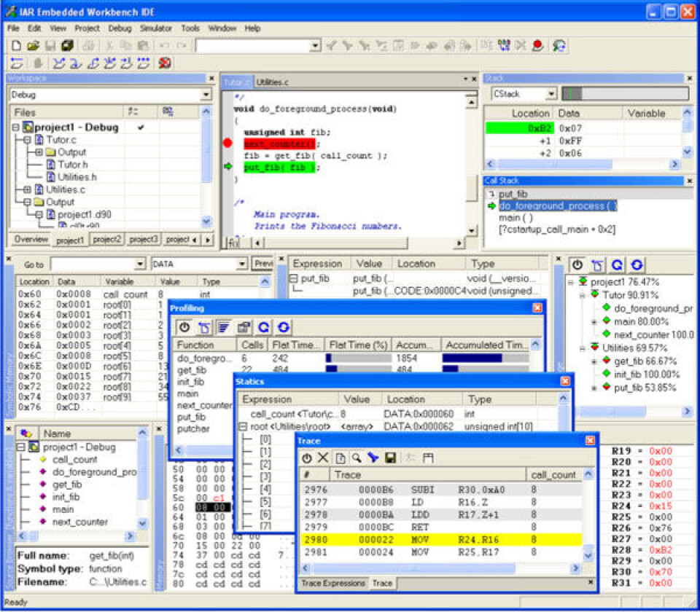Toggle the Code Coverage Activate power button
The image size is (700, 612).
tap(577, 265)
